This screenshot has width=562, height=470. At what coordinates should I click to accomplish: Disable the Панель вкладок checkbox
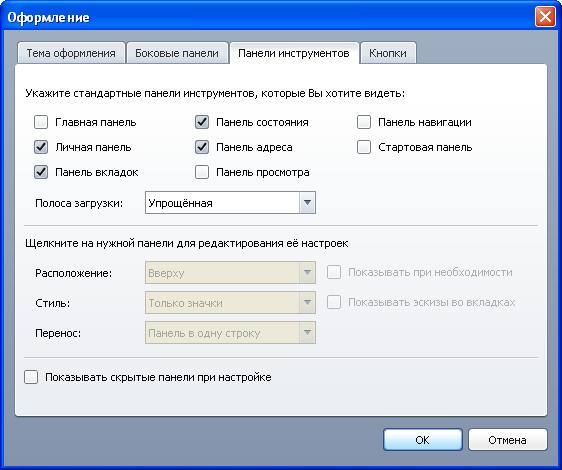click(41, 172)
